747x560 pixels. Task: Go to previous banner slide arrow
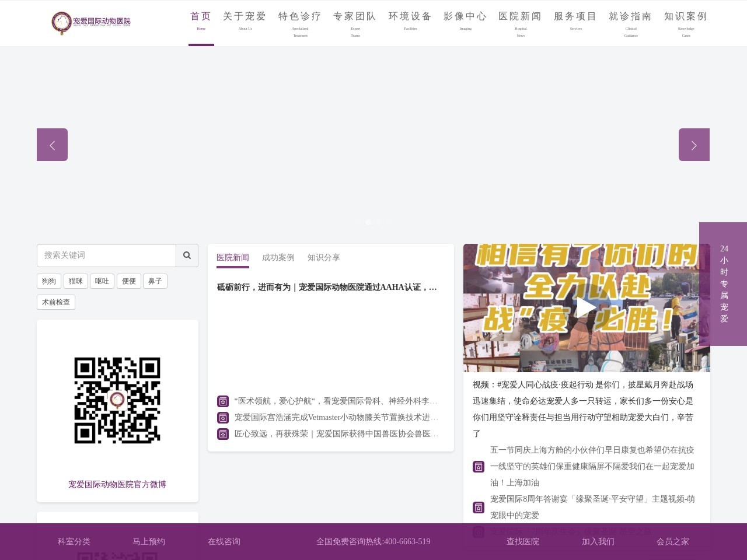52,145
